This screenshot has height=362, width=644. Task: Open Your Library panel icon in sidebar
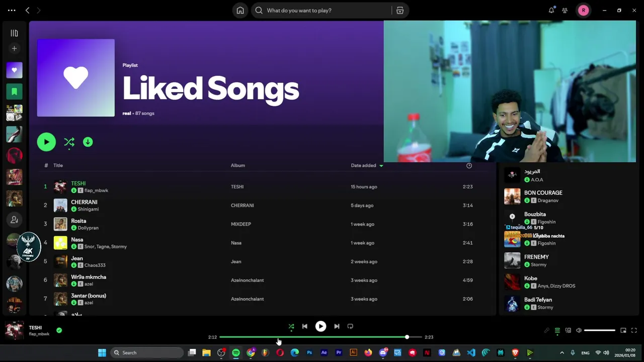click(14, 33)
